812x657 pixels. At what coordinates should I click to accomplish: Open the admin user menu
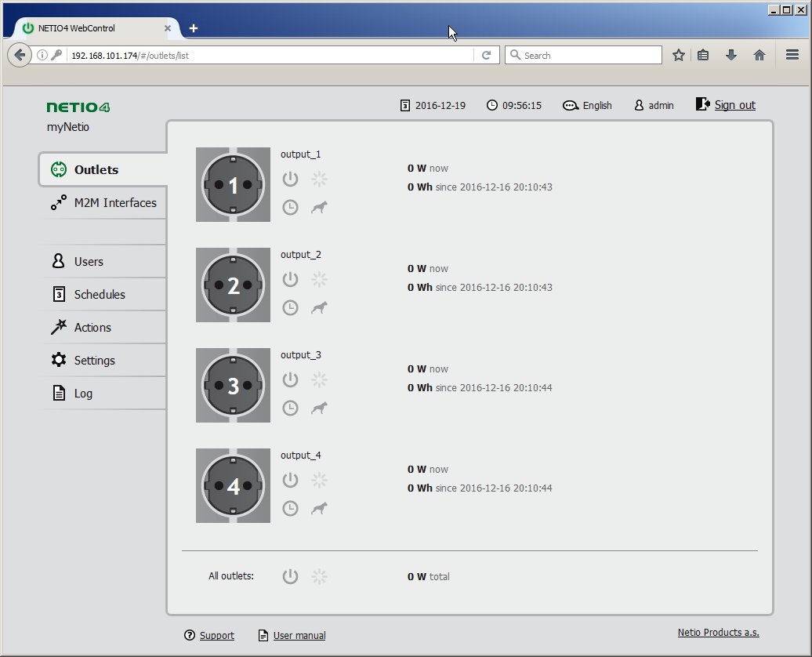coord(654,105)
